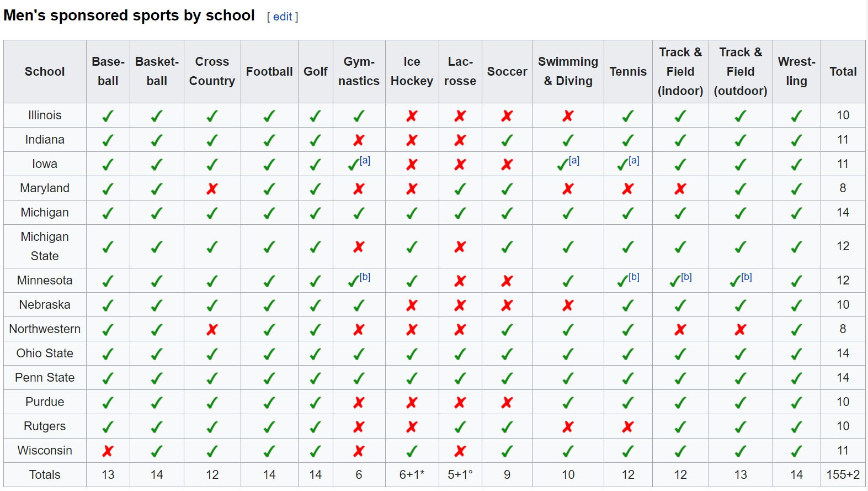Click the red X for Maryland indoor Track

680,189
